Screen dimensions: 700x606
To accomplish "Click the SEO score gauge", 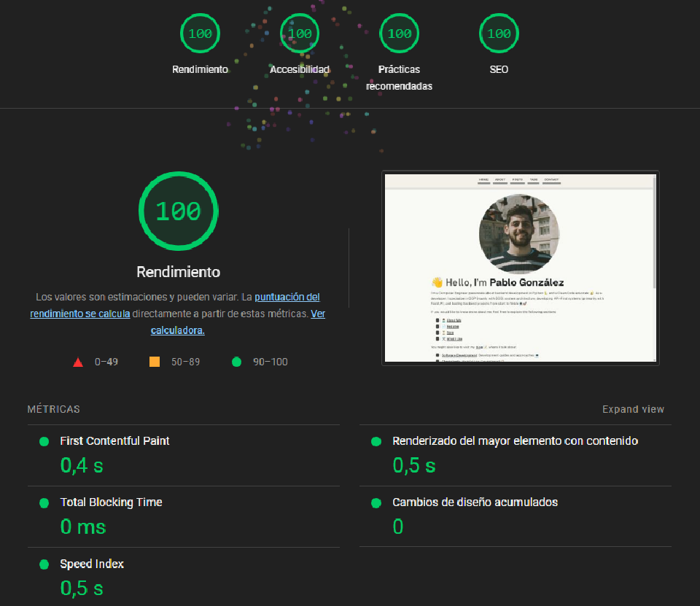I will tap(499, 33).
